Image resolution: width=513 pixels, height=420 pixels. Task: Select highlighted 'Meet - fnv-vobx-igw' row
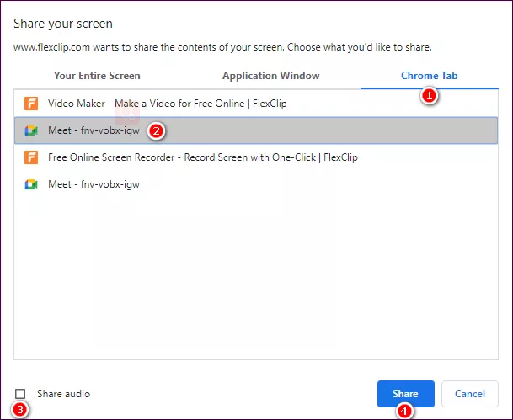coord(256,130)
